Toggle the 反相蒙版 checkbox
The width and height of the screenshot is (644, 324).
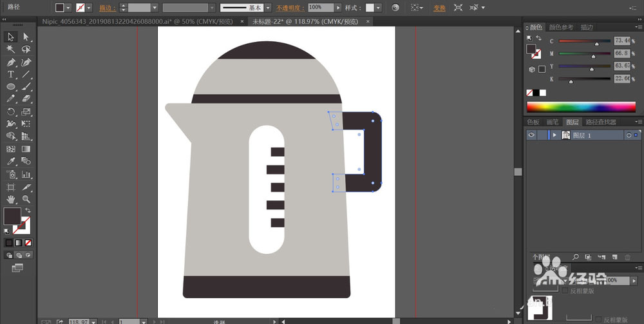point(565,291)
